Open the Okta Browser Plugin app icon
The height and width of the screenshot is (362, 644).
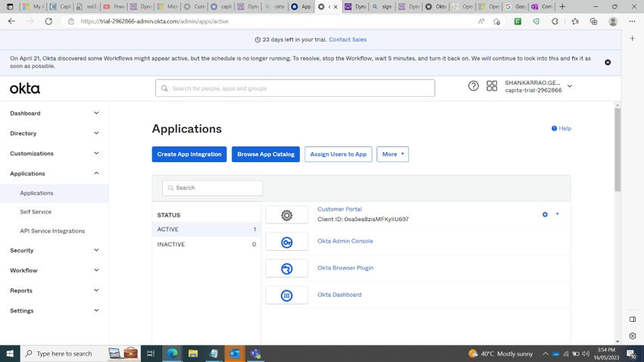286,269
